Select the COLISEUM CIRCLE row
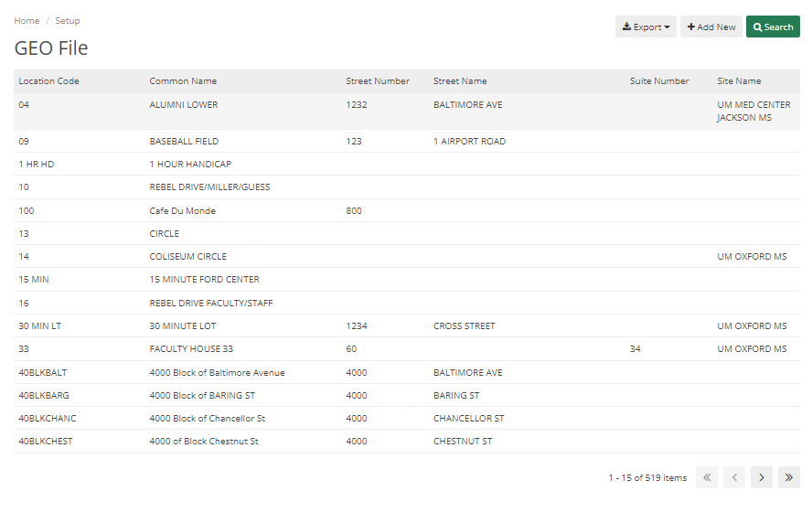Viewport: 812px width, 512px height. 407,256
